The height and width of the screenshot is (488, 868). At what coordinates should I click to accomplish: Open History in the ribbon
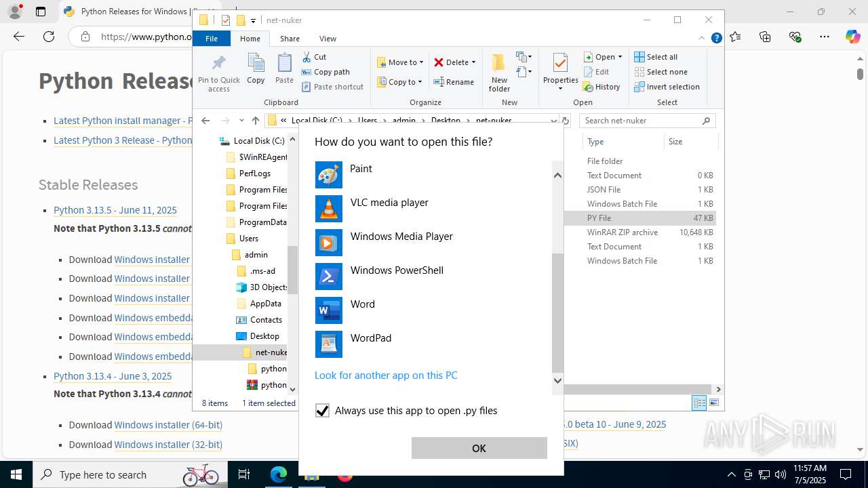click(x=601, y=87)
